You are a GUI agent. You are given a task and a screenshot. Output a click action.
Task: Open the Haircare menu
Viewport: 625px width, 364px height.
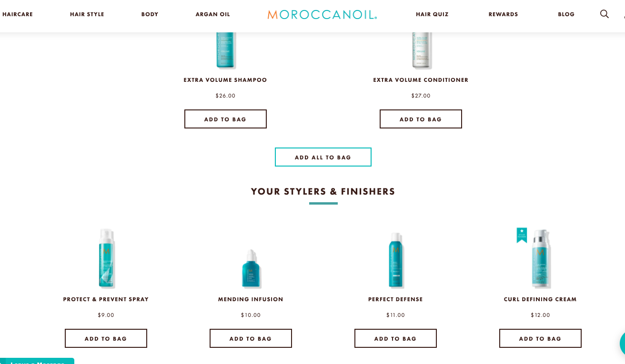click(18, 14)
